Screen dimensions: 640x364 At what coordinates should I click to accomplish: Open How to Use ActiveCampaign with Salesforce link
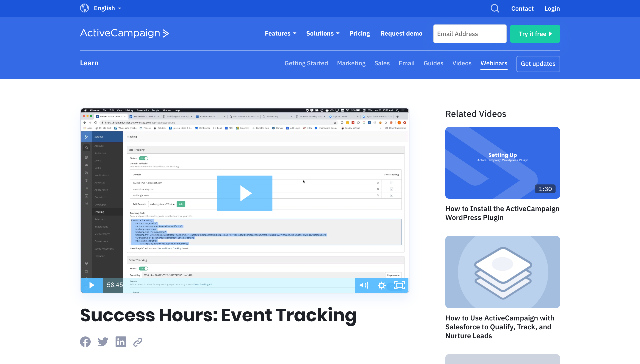click(500, 327)
